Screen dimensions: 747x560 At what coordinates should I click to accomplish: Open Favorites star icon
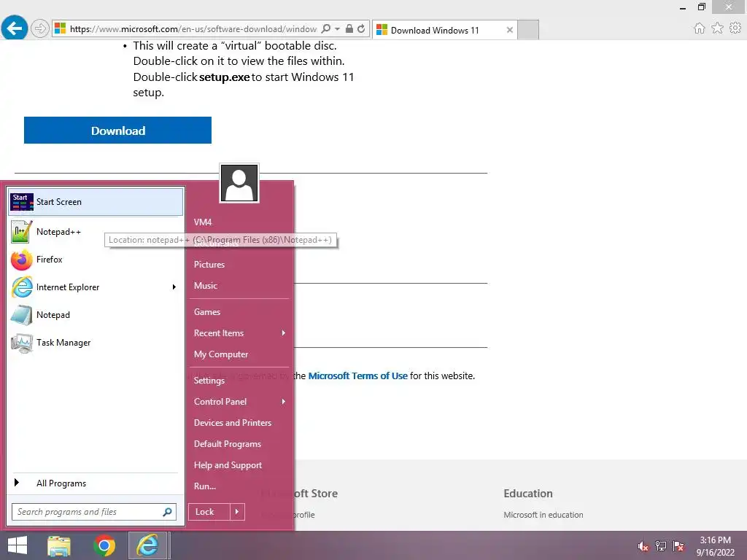(x=717, y=28)
